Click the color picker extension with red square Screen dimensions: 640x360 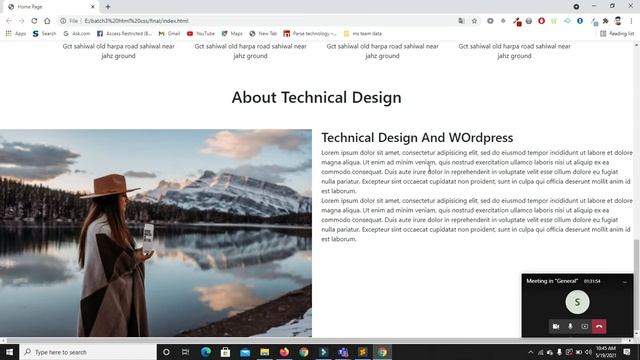click(x=517, y=22)
